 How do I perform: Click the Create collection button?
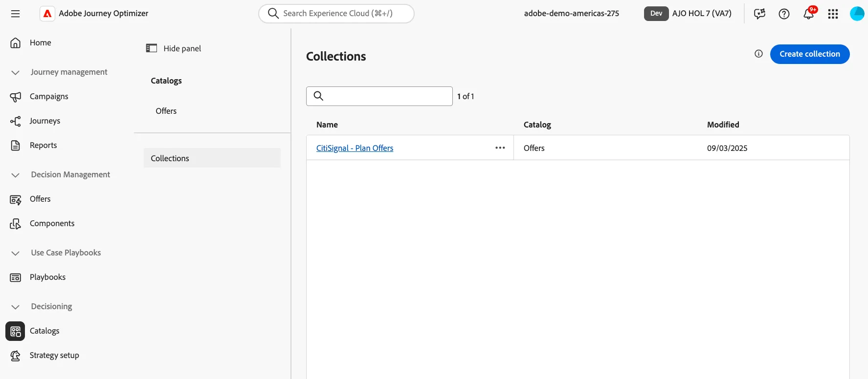pyautogui.click(x=810, y=54)
